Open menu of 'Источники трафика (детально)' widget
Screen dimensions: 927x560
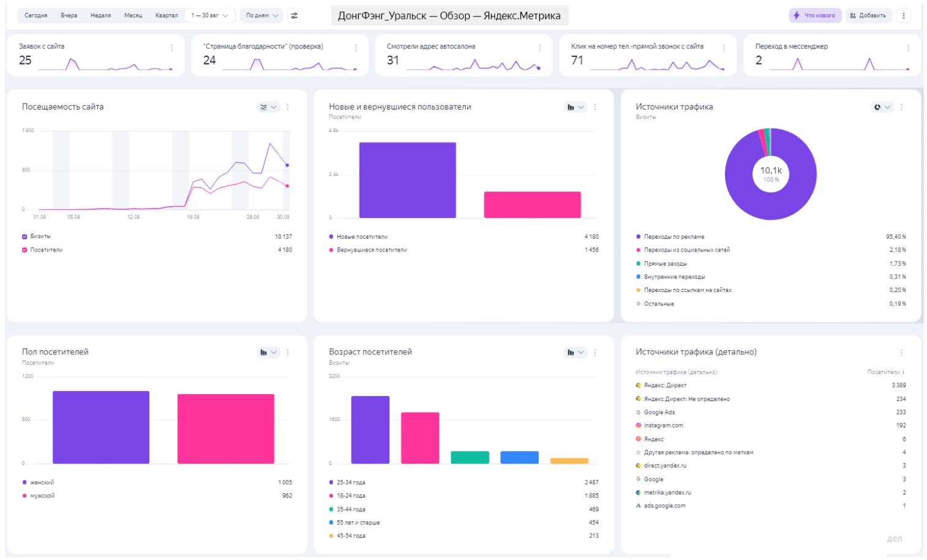point(901,353)
